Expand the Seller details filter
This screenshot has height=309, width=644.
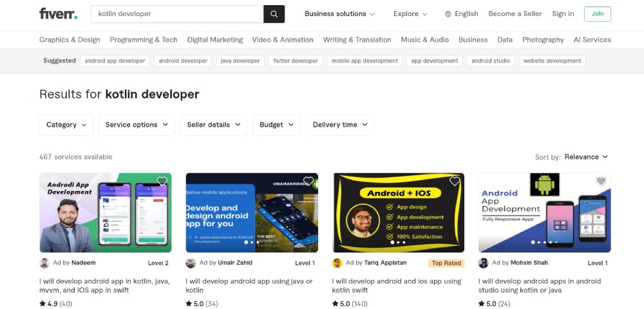coord(214,125)
